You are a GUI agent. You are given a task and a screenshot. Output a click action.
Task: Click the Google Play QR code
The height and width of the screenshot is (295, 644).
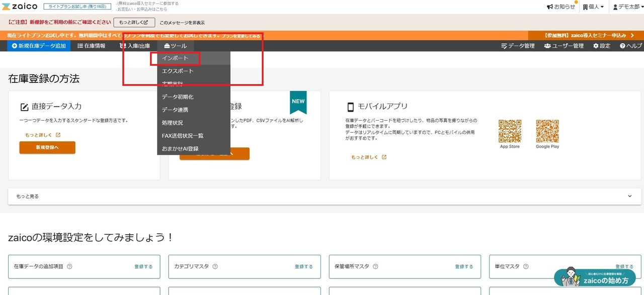pos(547,131)
